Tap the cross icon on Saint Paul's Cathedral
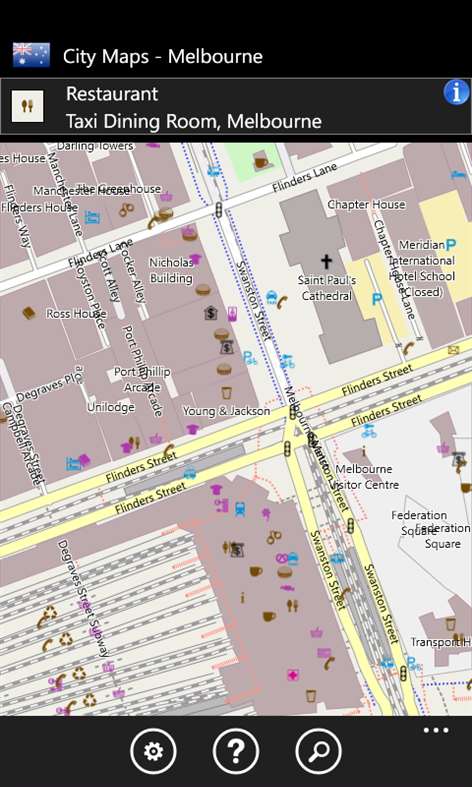The width and height of the screenshot is (472, 787). (x=326, y=261)
